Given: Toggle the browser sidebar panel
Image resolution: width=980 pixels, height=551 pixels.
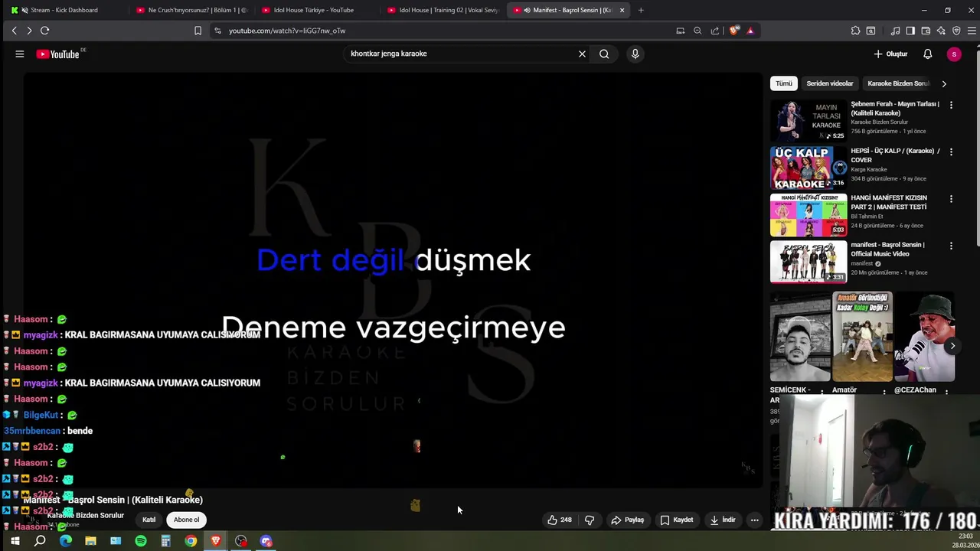Looking at the screenshot, I should tap(910, 31).
